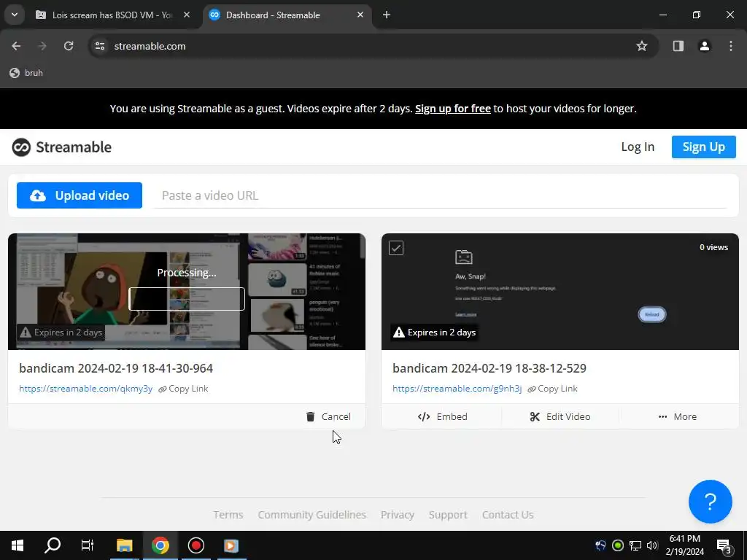Select the Dashboard - Streamable tab
Viewport: 747px width, 560px height.
coord(287,15)
